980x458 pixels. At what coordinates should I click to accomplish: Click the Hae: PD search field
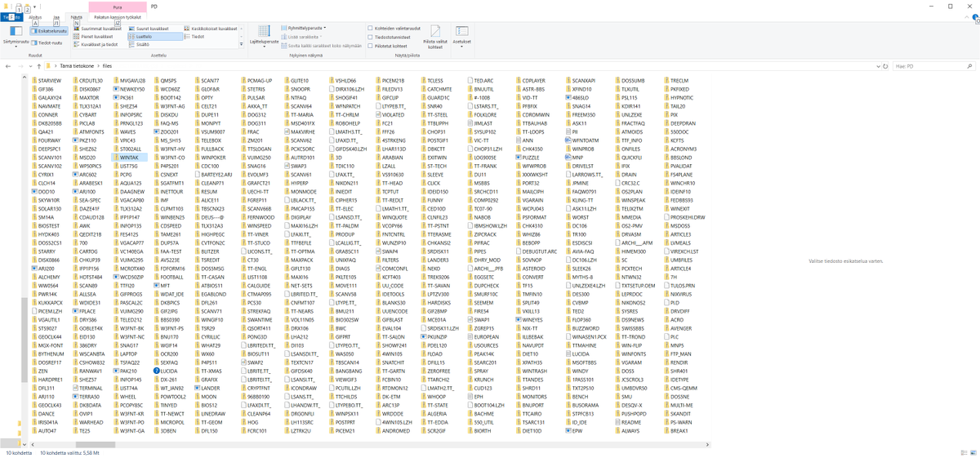(x=933, y=65)
